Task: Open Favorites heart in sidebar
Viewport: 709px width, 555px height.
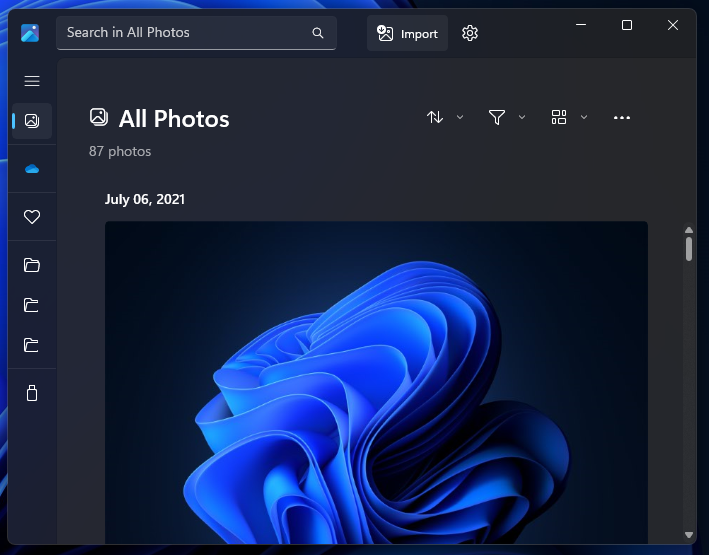Action: pyautogui.click(x=32, y=217)
